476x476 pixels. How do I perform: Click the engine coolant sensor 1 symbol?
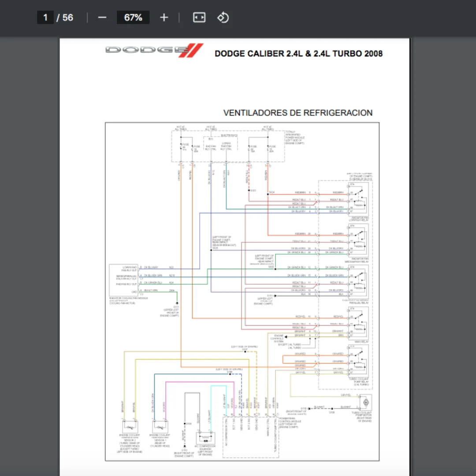tap(161, 427)
